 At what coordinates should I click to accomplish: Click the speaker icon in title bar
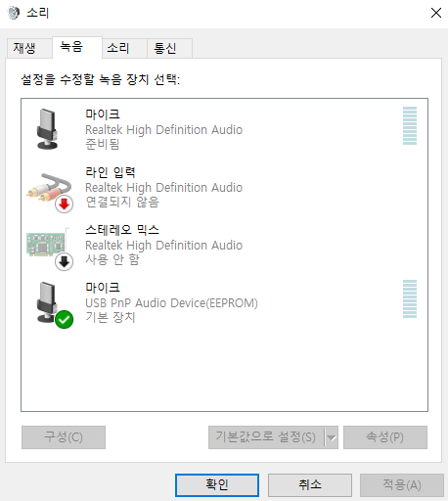[14, 13]
